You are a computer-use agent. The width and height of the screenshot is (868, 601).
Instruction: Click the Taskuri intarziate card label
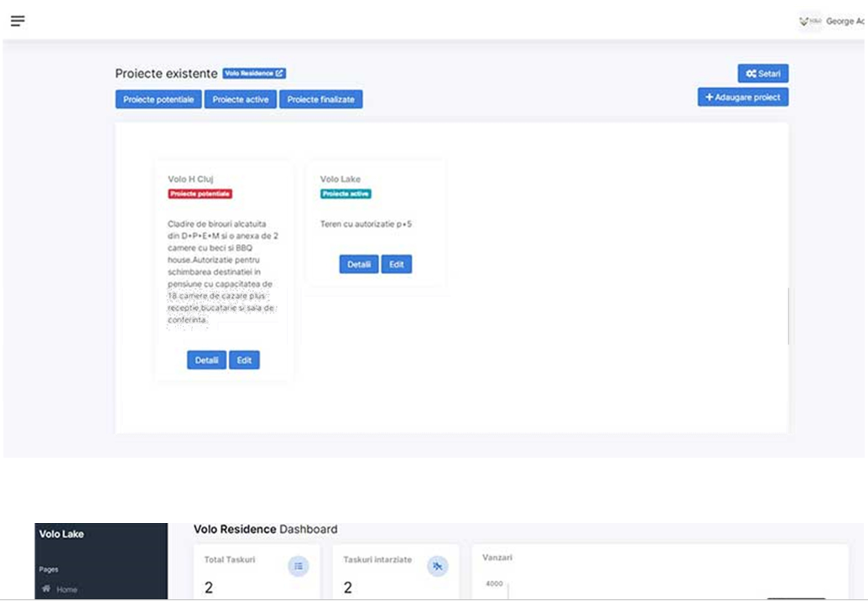(377, 559)
